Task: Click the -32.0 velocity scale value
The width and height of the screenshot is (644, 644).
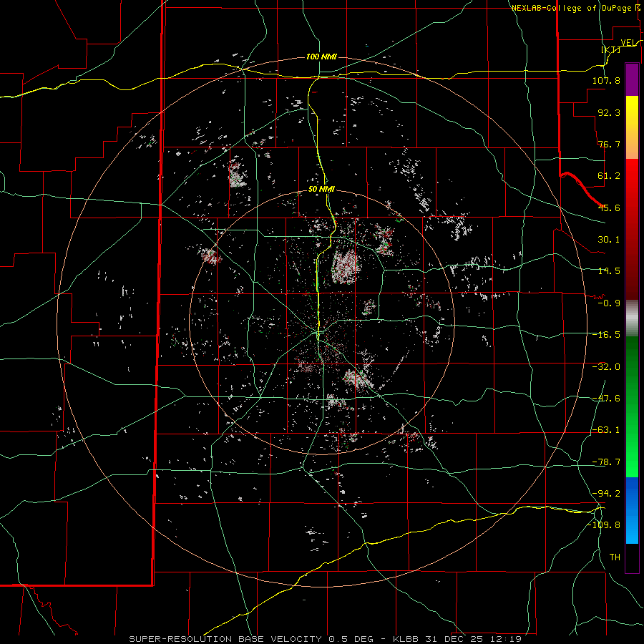Action: (606, 367)
